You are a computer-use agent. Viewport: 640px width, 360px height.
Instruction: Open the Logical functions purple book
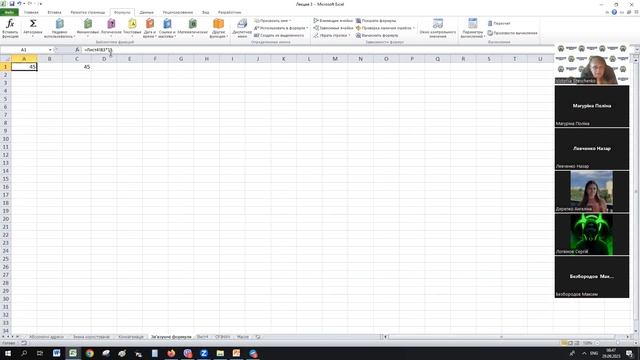click(111, 24)
